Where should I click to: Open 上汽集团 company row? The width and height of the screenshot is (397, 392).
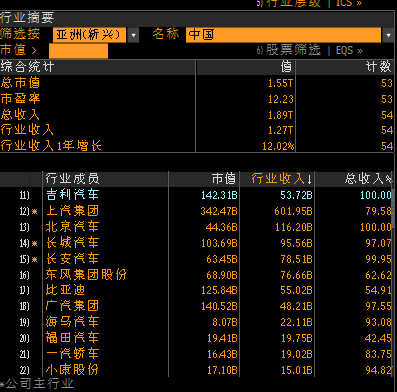pyautogui.click(x=72, y=211)
